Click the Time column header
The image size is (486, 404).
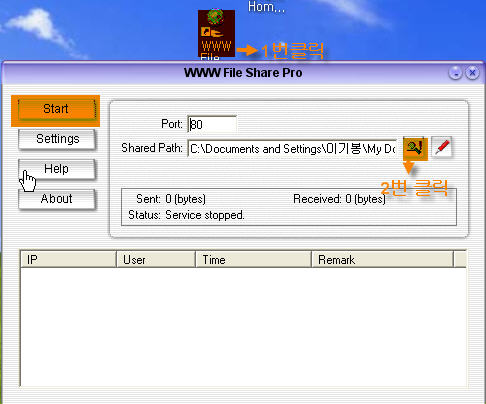coord(253,259)
